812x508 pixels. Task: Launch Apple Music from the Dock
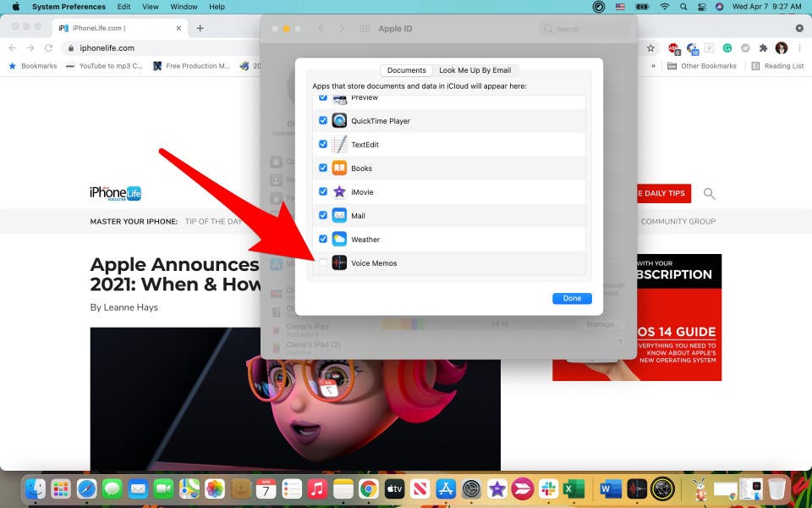click(x=317, y=489)
